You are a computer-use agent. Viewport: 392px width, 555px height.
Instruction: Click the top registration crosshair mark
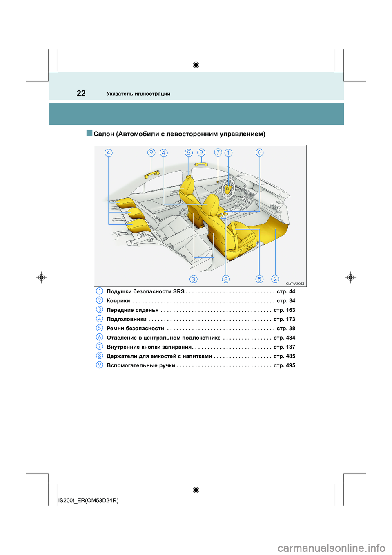pos(196,65)
